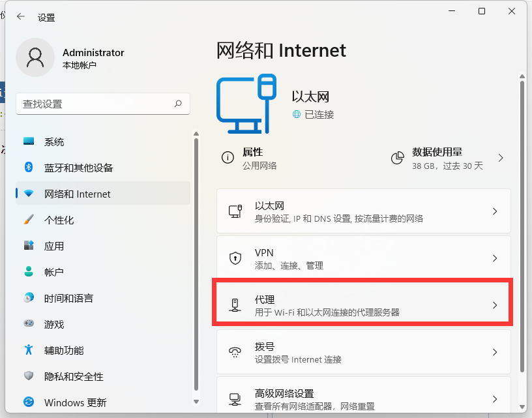This screenshot has width=532, height=418.
Task: Select 隐私和安全性 in the sidebar
Action: (x=103, y=376)
